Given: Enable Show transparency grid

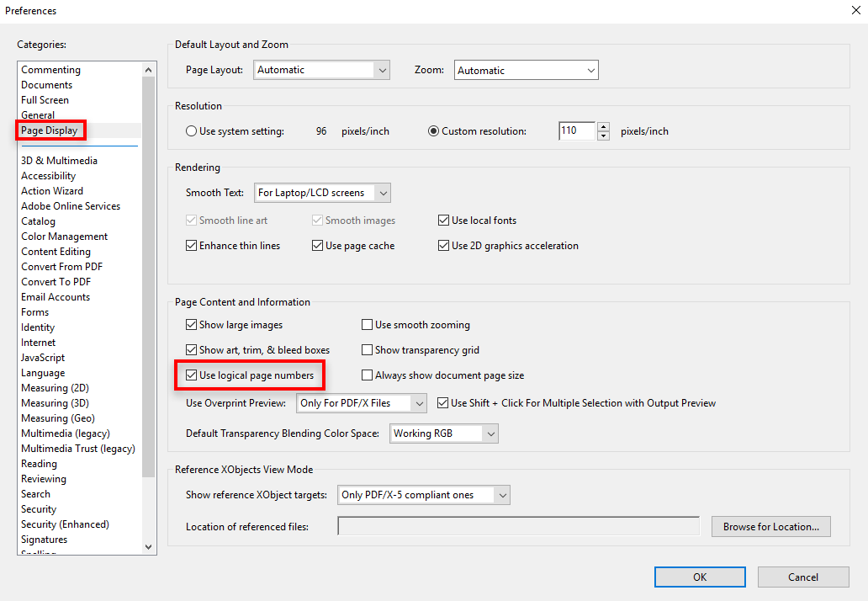Looking at the screenshot, I should 367,349.
